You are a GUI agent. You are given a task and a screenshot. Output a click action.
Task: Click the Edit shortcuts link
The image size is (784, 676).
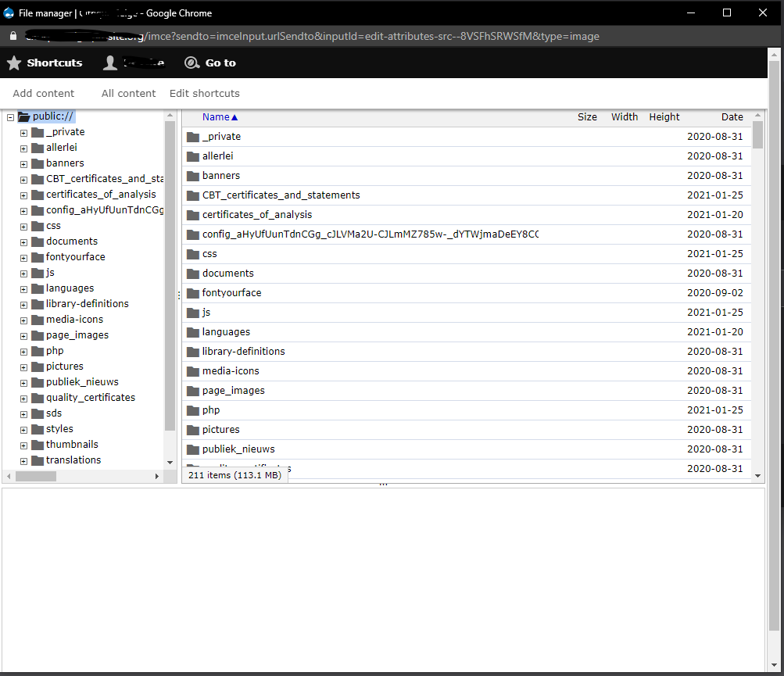coord(205,94)
